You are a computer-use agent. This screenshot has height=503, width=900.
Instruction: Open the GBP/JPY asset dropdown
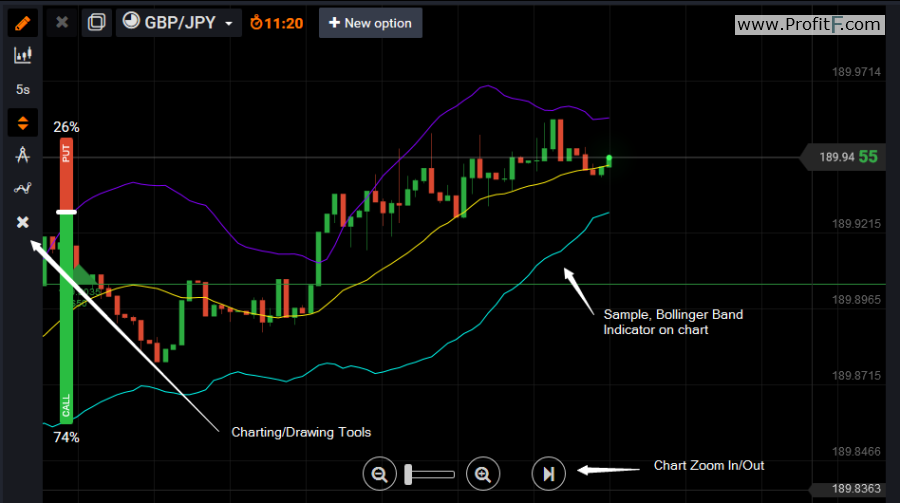coord(179,23)
